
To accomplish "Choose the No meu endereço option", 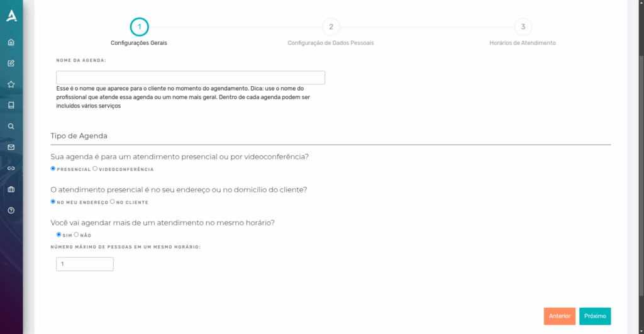I will point(53,201).
